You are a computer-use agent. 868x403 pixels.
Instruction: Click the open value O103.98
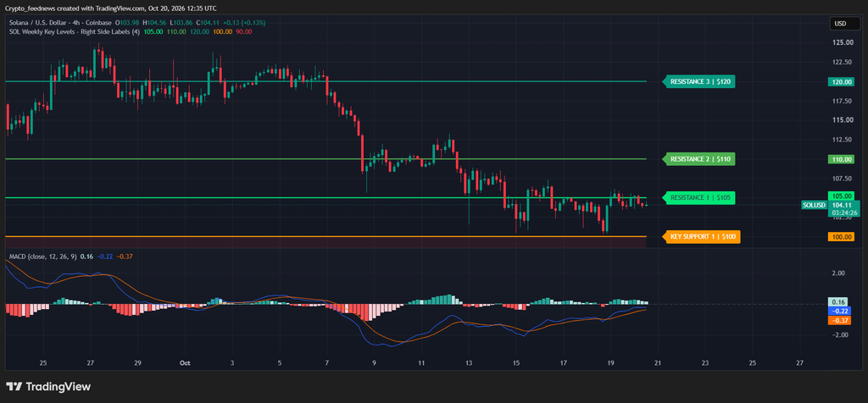(x=127, y=23)
